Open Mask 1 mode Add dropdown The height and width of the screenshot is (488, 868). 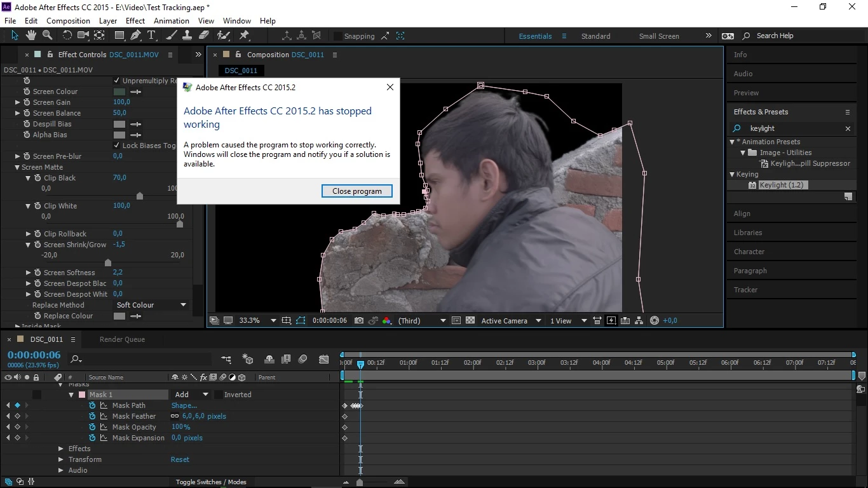(x=191, y=395)
